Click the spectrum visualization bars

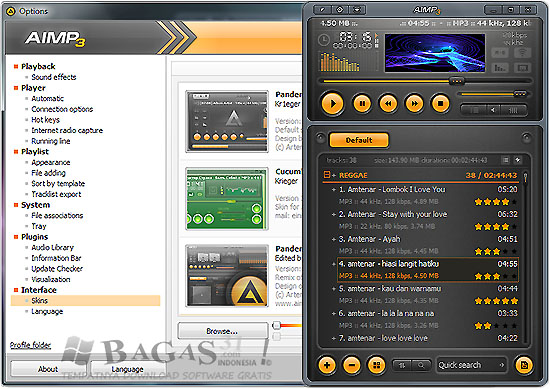pos(339,62)
